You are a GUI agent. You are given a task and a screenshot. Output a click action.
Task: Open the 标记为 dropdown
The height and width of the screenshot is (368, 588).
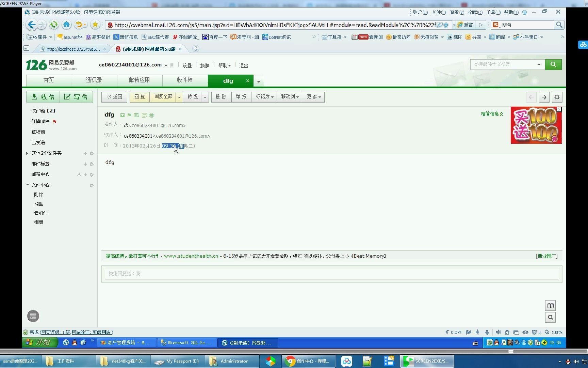click(x=264, y=97)
